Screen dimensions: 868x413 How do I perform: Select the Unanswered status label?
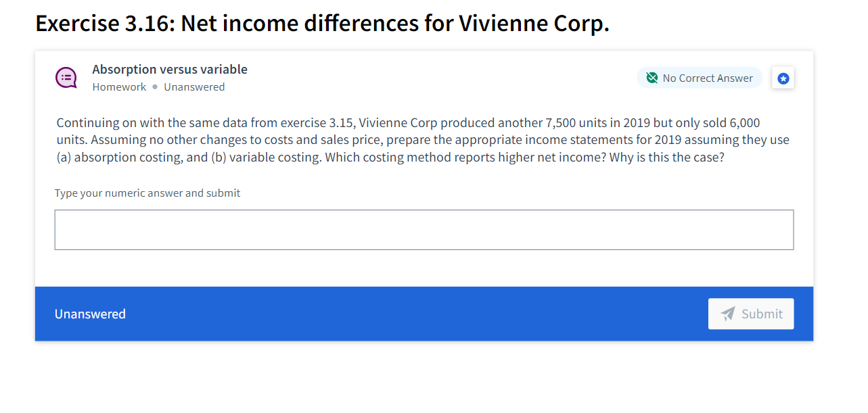tap(194, 87)
